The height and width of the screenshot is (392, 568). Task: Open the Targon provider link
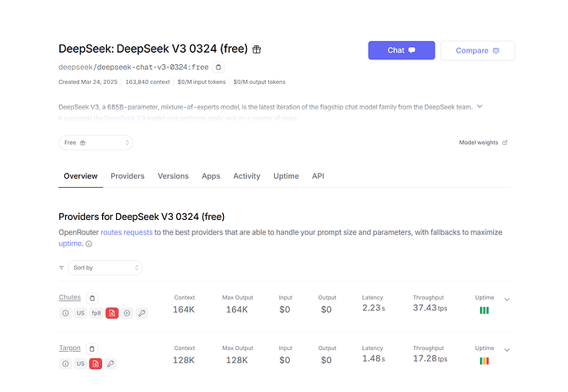pyautogui.click(x=70, y=348)
